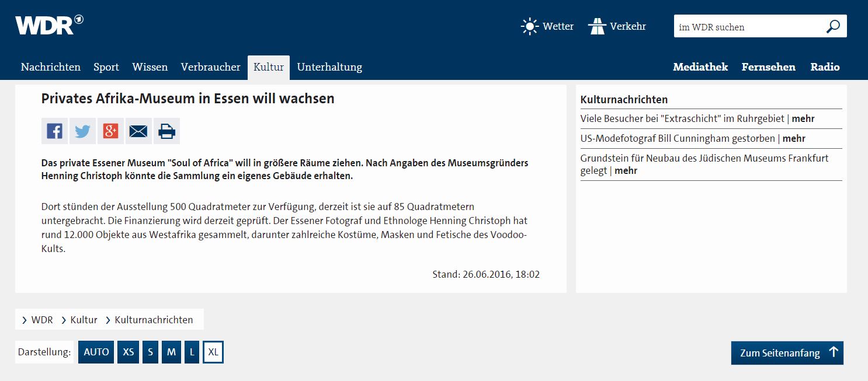
Task: Click the Zum Seitenanfang button
Action: 787,353
